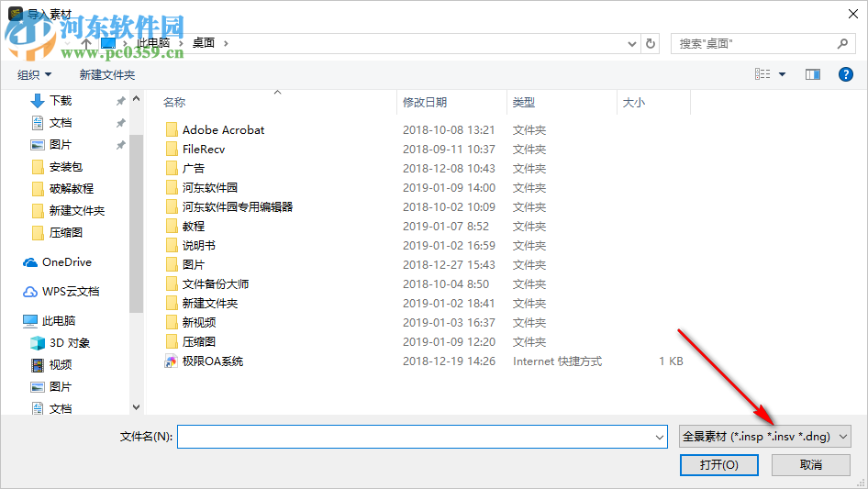Expand chevron after 桌面 in breadcrumb
868x489 pixels.
(x=226, y=43)
